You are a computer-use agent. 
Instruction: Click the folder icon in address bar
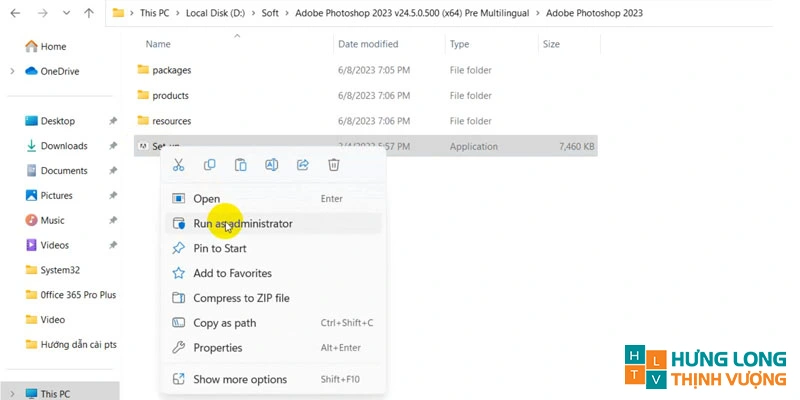(118, 13)
